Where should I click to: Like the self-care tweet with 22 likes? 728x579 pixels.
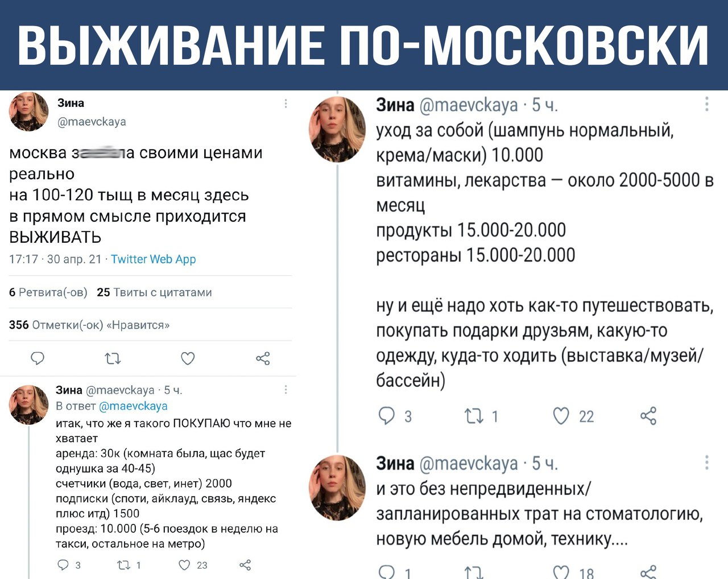click(561, 416)
